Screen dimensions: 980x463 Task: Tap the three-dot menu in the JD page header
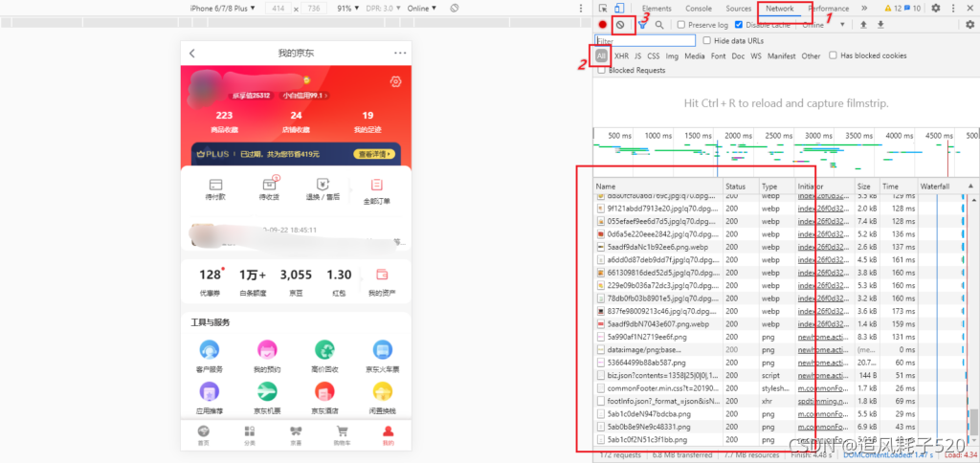[400, 54]
